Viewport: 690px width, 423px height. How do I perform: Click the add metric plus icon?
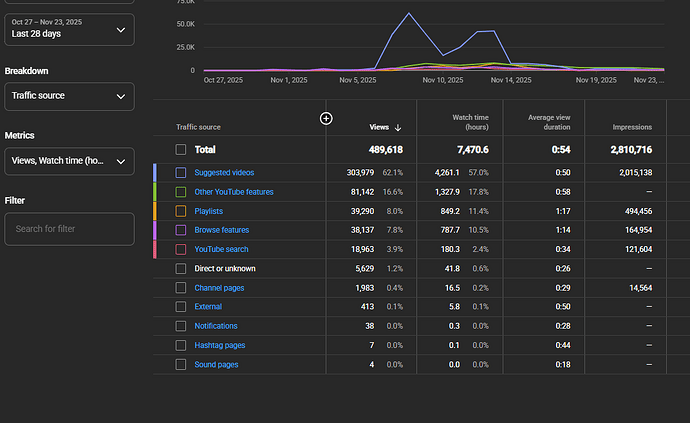(x=326, y=118)
